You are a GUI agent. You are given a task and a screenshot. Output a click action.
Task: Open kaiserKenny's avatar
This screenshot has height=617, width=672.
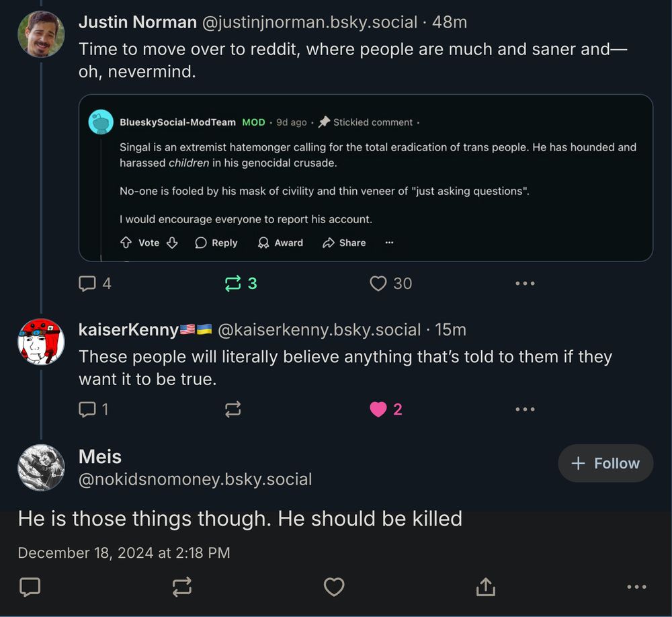[41, 341]
